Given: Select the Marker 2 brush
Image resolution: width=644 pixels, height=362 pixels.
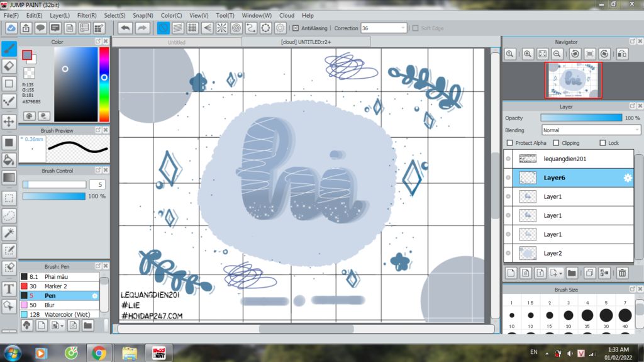Looking at the screenshot, I should pyautogui.click(x=59, y=286).
